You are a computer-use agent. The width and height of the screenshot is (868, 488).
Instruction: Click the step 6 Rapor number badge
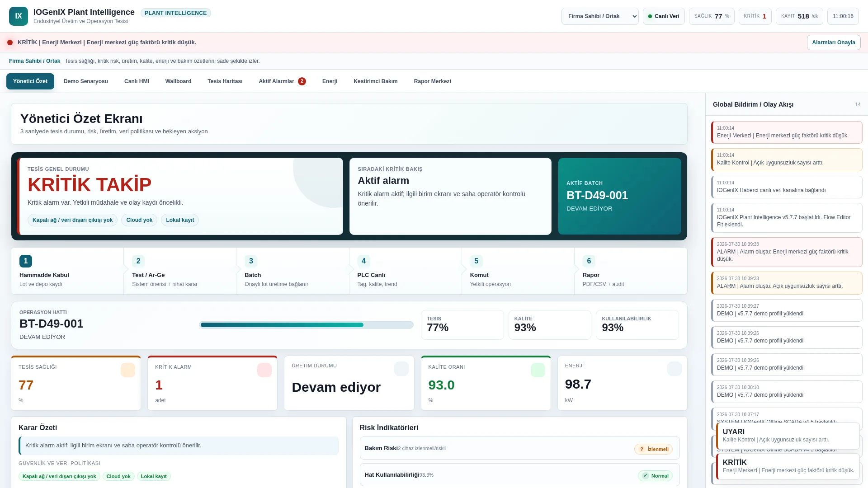coord(589,261)
